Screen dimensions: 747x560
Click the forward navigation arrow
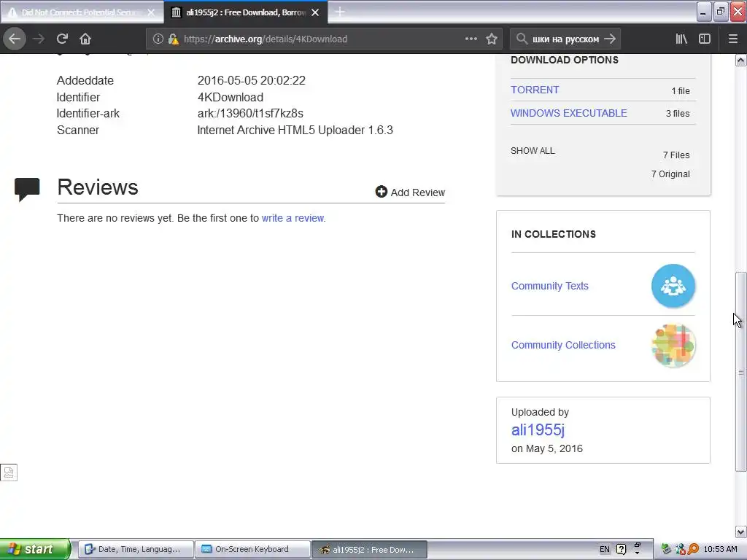click(39, 39)
